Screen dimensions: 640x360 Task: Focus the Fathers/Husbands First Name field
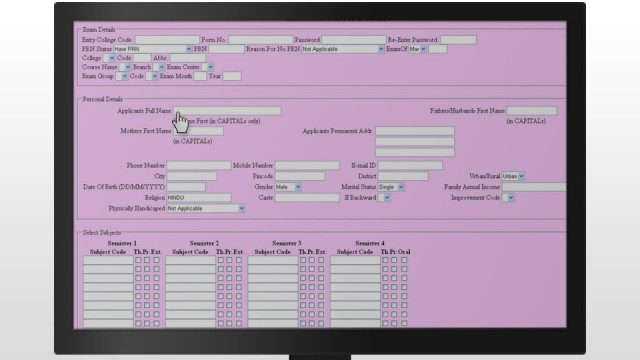532,111
